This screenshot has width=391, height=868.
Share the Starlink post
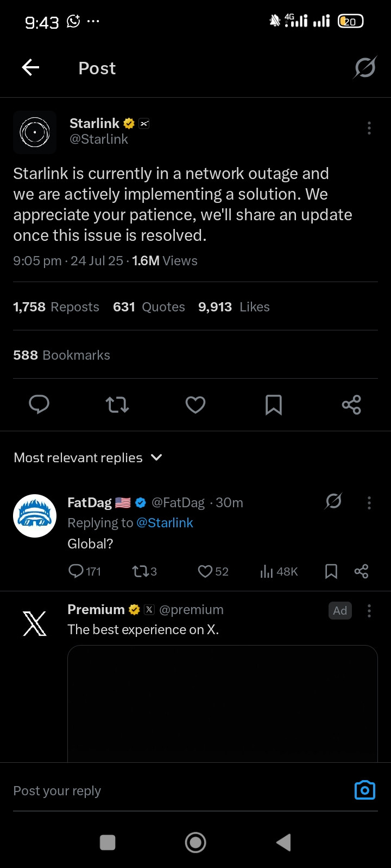coord(351,405)
